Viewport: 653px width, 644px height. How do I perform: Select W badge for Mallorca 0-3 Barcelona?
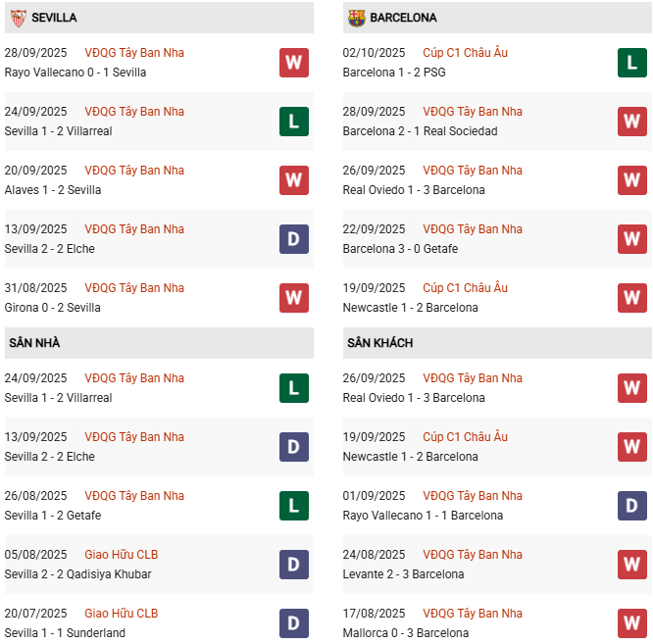632,623
